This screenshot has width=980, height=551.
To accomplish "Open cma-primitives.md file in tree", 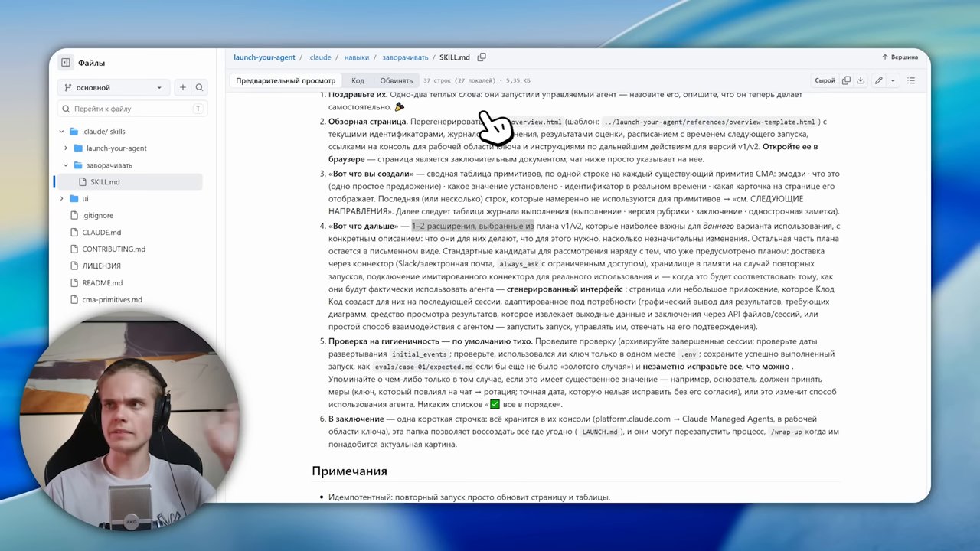I will (x=112, y=300).
